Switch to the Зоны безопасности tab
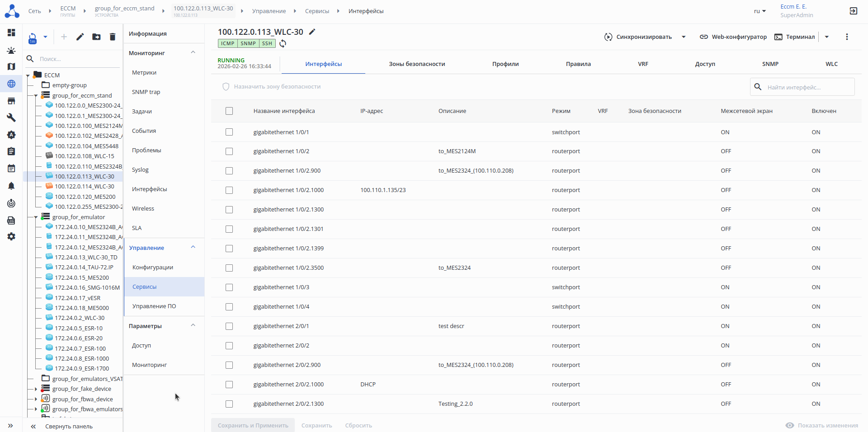The image size is (868, 432). point(417,64)
